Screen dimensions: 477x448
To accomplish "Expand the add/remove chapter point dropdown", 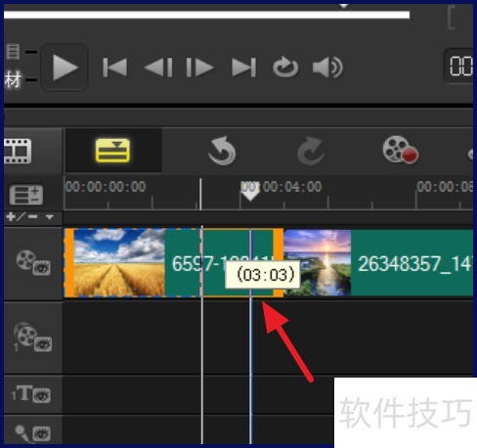I will pos(50,217).
